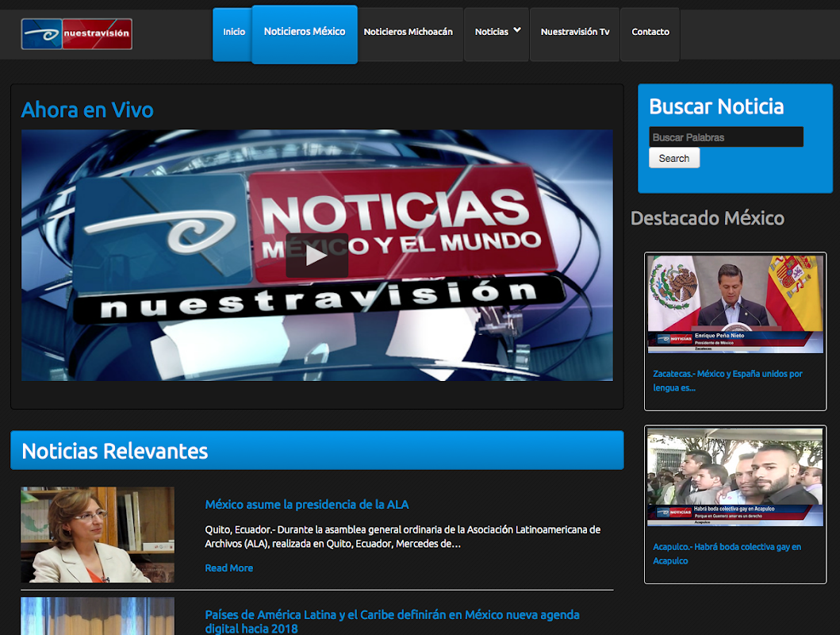The image size is (840, 635).
Task: Click the Quito, Ecuador article excerpt text
Action: [x=403, y=537]
